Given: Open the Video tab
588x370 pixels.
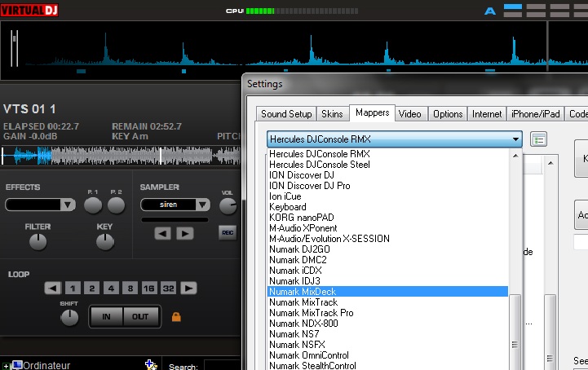Looking at the screenshot, I should pos(410,114).
